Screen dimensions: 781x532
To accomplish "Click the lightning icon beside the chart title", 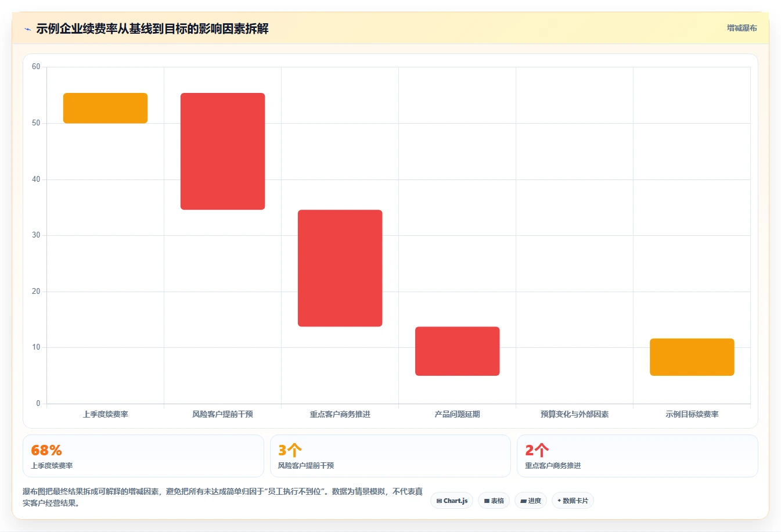I will point(27,29).
